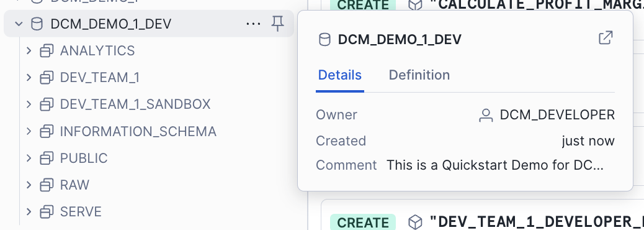Switch to the Details tab
The width and height of the screenshot is (644, 230).
click(x=339, y=75)
